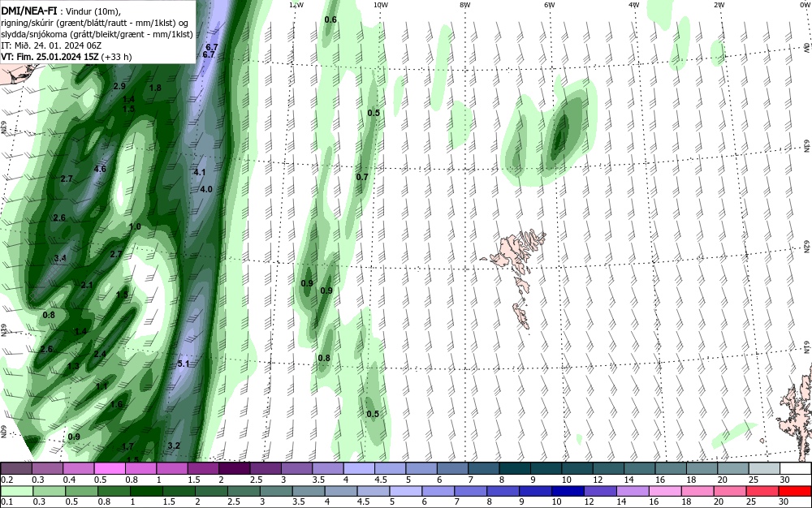Click the 1.7 precipitation value near the bottom

(128, 447)
